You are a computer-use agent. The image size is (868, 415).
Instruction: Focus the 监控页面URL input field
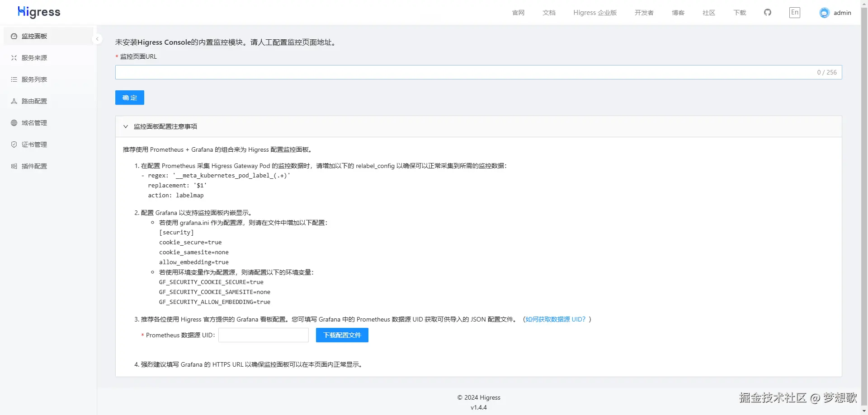[478, 72]
